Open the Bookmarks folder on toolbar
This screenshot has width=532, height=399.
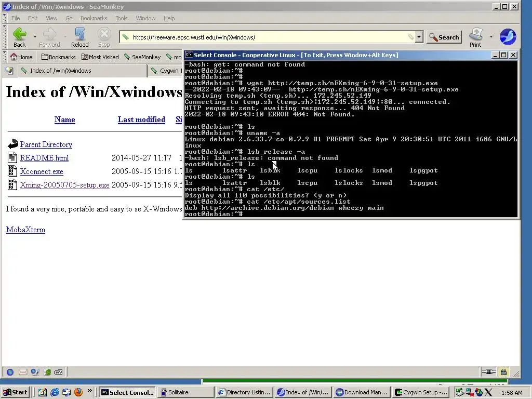58,57
